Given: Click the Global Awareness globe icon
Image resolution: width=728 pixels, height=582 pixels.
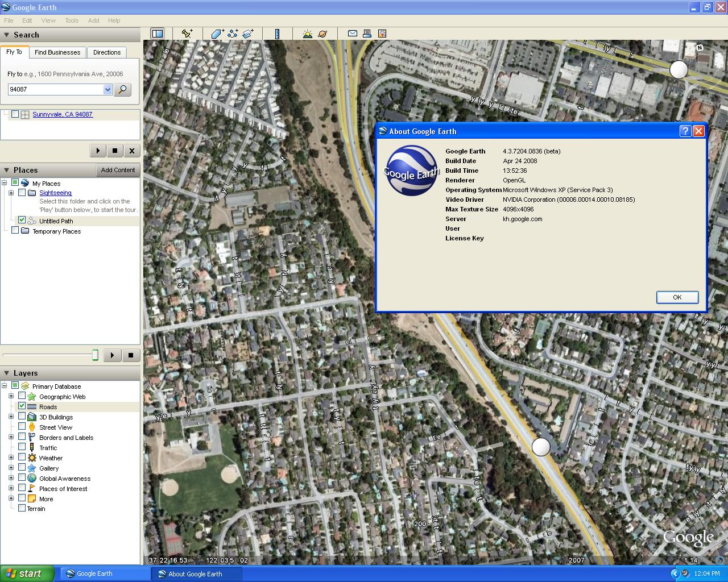Looking at the screenshot, I should (32, 479).
